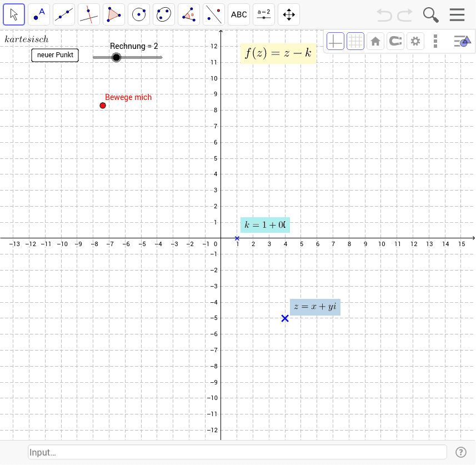Image resolution: width=476 pixels, height=465 pixels.
Task: Click the small blue cross point k
Action: (x=237, y=238)
